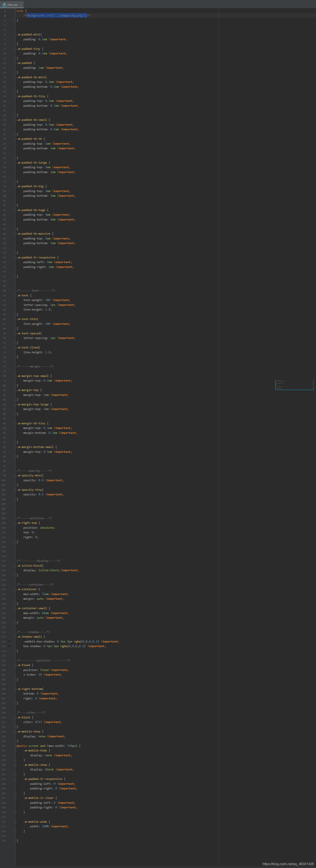Click the 'max-width: 60em !important;' line
The image size is (316, 868).
pos(46,613)
